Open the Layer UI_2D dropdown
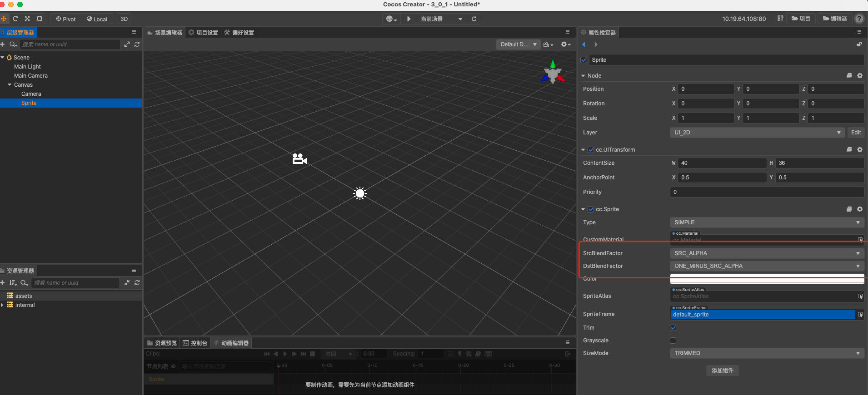 coord(757,133)
